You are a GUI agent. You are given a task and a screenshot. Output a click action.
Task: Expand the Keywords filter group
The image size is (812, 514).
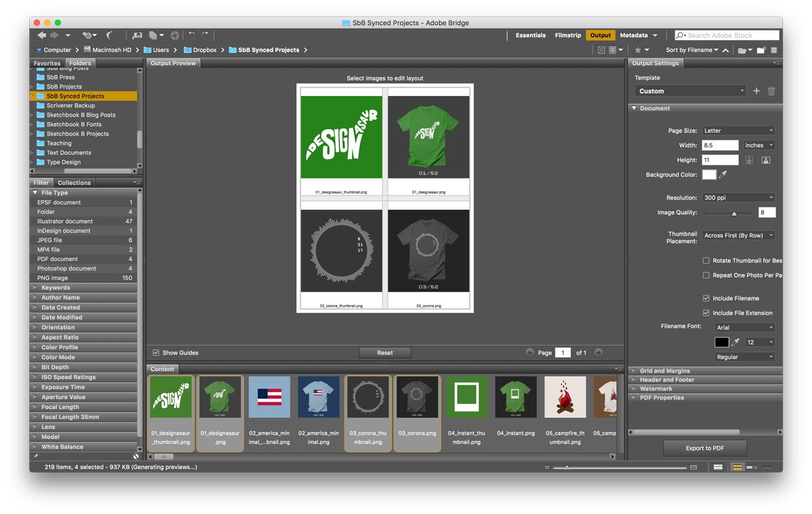[84, 287]
